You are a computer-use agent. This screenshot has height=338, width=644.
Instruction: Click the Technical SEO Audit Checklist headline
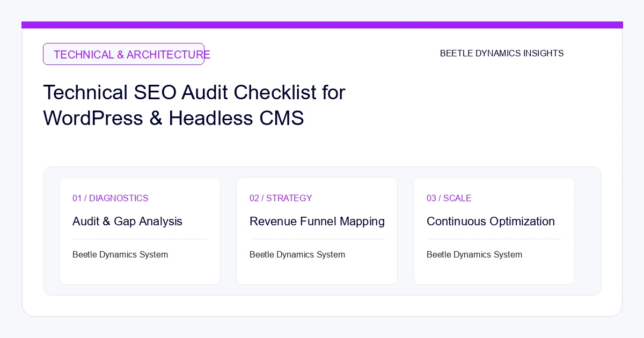(194, 105)
